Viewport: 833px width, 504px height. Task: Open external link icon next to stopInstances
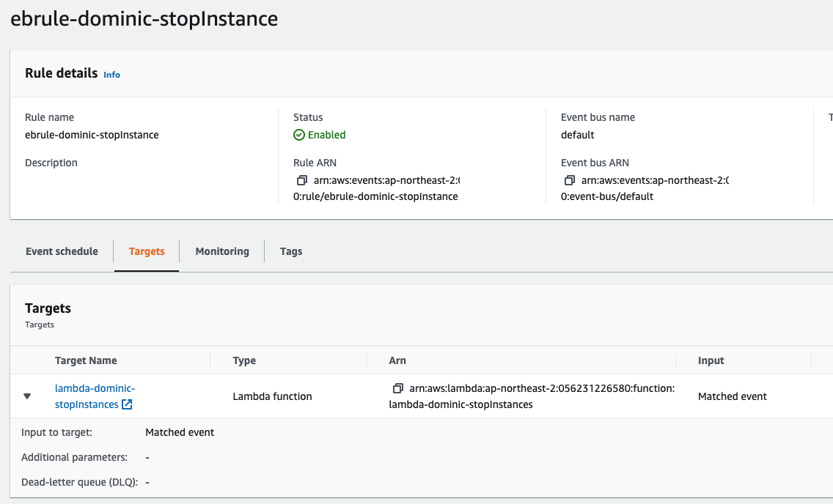127,405
